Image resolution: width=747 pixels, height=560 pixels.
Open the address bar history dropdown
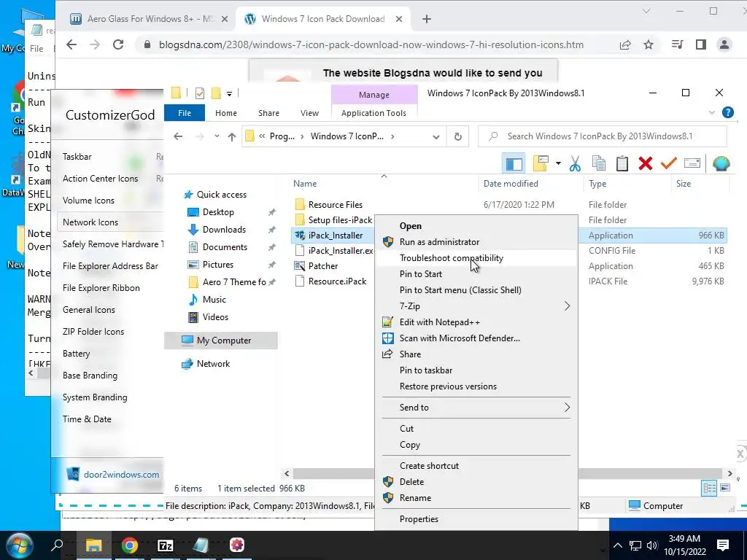(x=436, y=137)
